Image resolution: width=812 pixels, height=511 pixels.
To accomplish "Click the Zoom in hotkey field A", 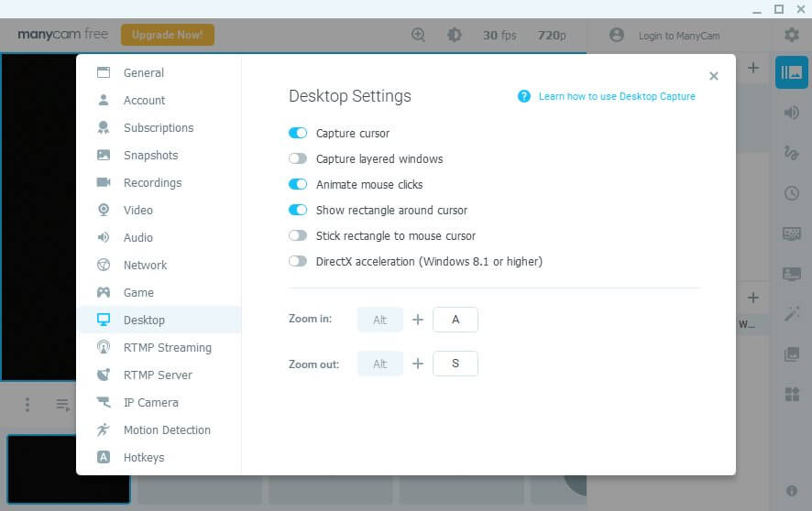I will 455,320.
